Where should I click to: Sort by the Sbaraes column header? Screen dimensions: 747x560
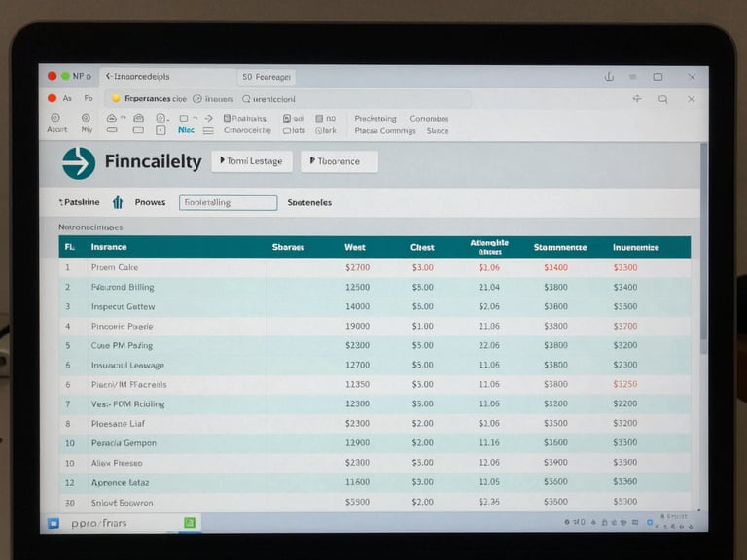click(288, 247)
